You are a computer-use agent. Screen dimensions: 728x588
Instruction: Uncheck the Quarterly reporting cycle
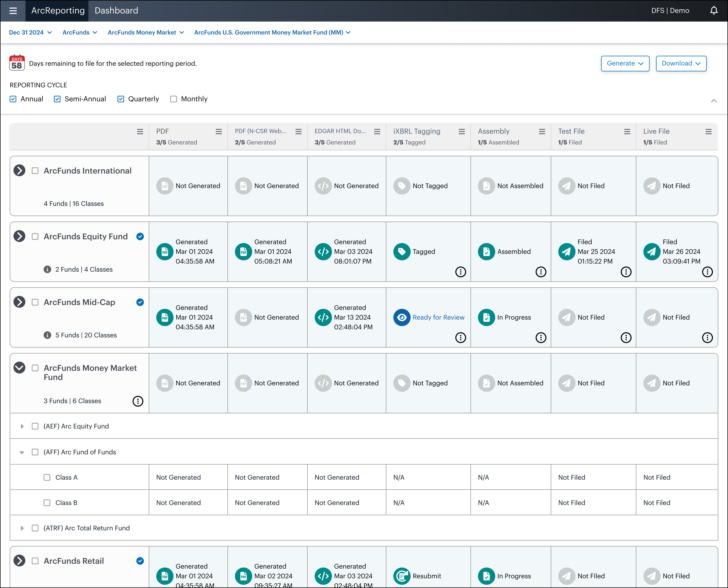[121, 99]
